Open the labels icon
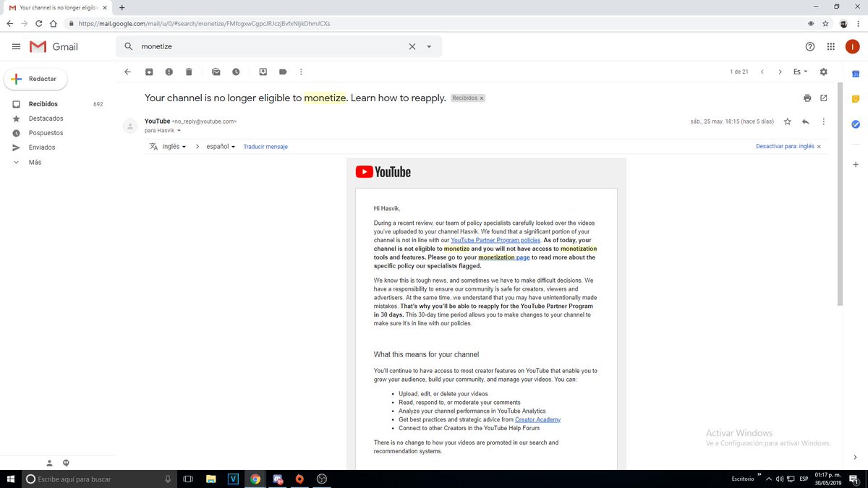Image resolution: width=868 pixels, height=488 pixels. 283,72
